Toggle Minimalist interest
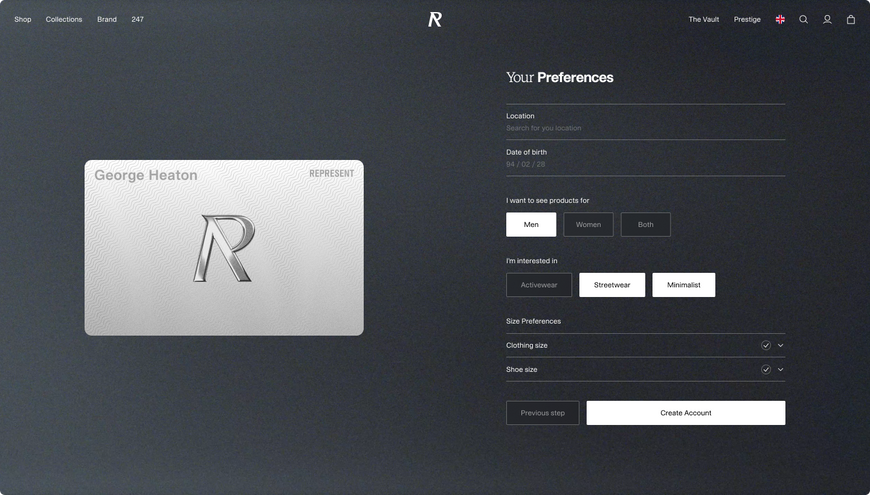Screen dimensions: 870x495 684,285
